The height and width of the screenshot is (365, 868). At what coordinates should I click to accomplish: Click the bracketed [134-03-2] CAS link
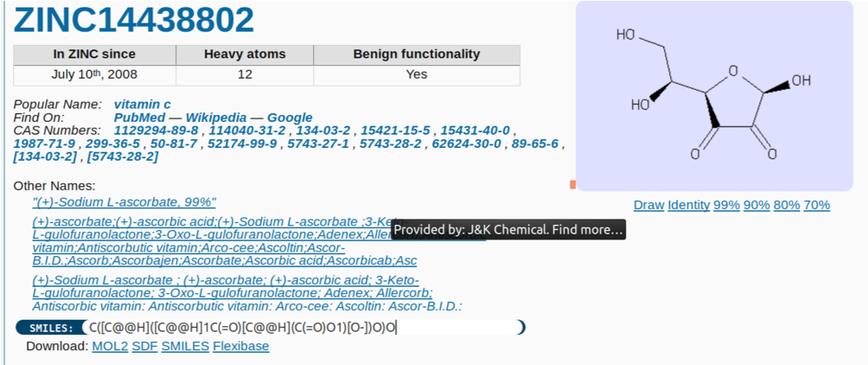[x=45, y=157]
